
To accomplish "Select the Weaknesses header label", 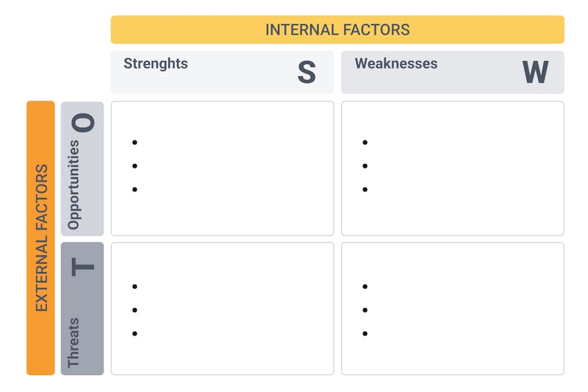I will point(396,64).
